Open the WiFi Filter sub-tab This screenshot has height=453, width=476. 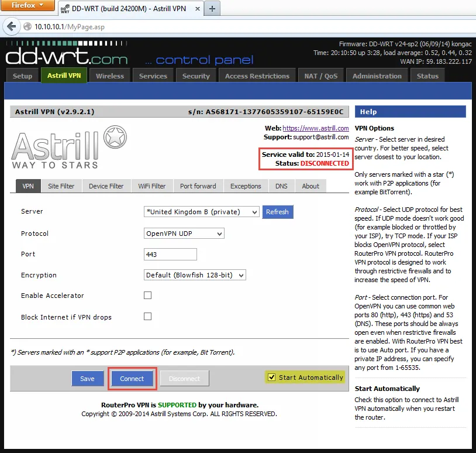pos(152,186)
